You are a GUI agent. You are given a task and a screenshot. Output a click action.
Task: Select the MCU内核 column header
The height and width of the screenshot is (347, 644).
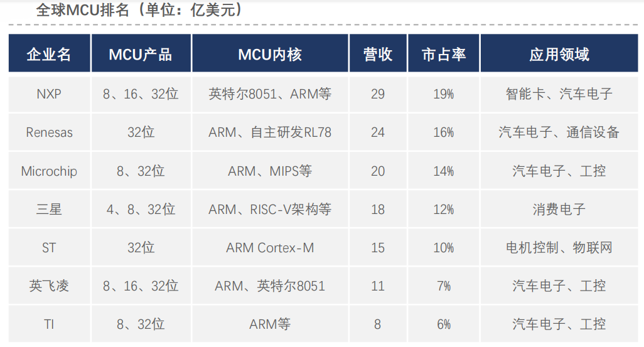[x=271, y=53]
